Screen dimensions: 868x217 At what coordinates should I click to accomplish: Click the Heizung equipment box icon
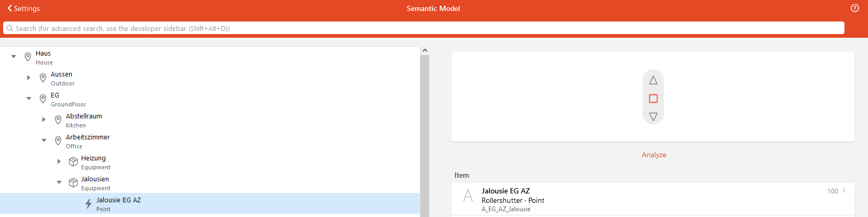coord(73,162)
